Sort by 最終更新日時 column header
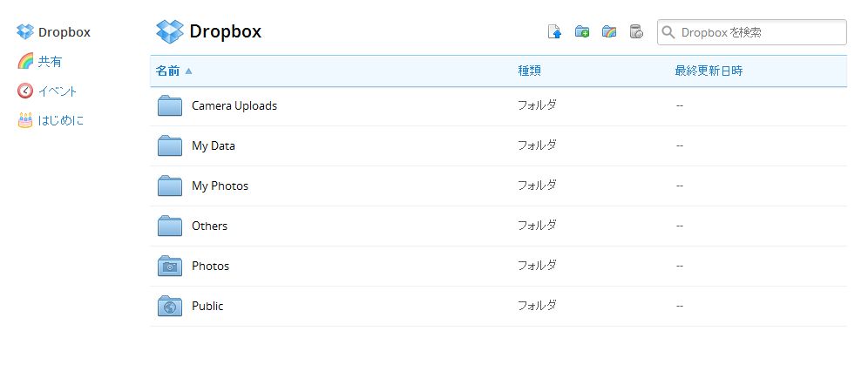This screenshot has width=868, height=385. [x=709, y=71]
